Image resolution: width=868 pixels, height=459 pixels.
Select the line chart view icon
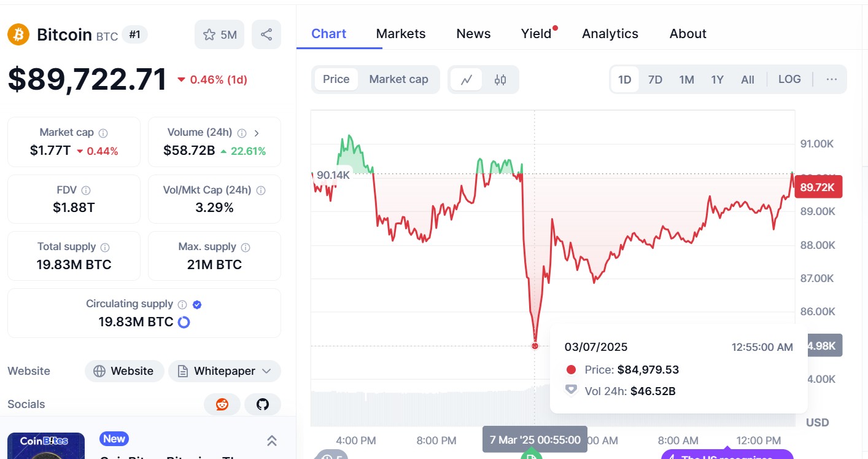click(467, 79)
